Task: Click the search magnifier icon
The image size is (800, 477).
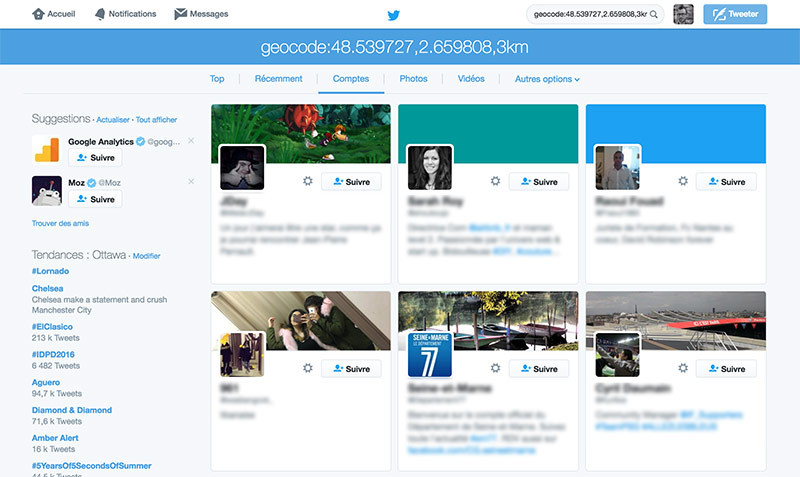Action: 654,14
